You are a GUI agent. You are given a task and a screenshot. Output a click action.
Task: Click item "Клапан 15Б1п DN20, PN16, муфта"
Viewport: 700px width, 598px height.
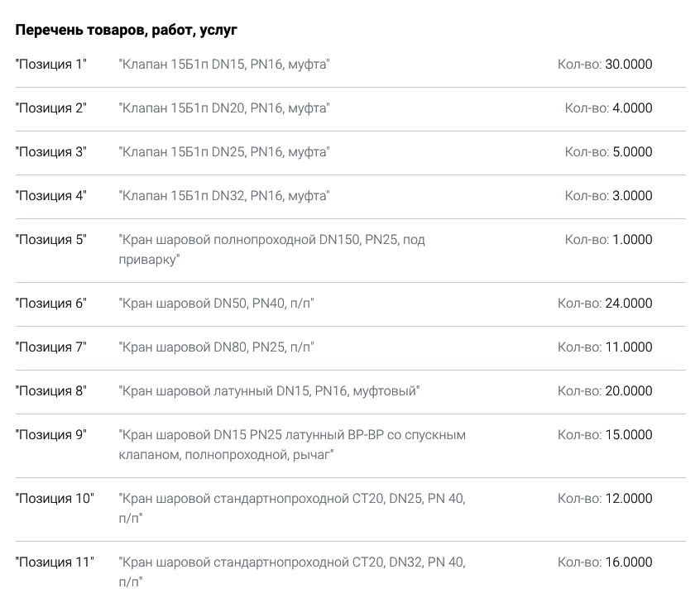click(224, 108)
